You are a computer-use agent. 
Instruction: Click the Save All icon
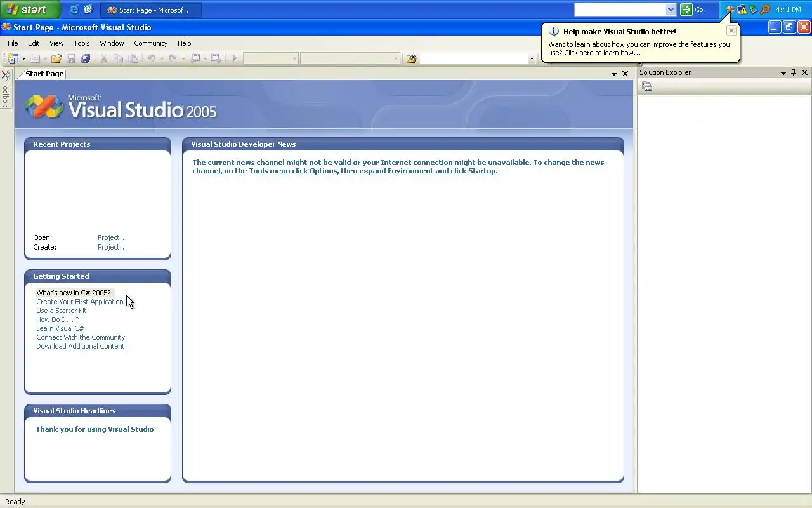click(86, 58)
